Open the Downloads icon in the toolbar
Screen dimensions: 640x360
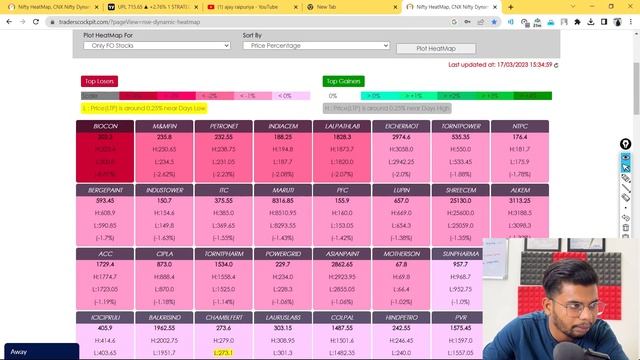point(591,22)
